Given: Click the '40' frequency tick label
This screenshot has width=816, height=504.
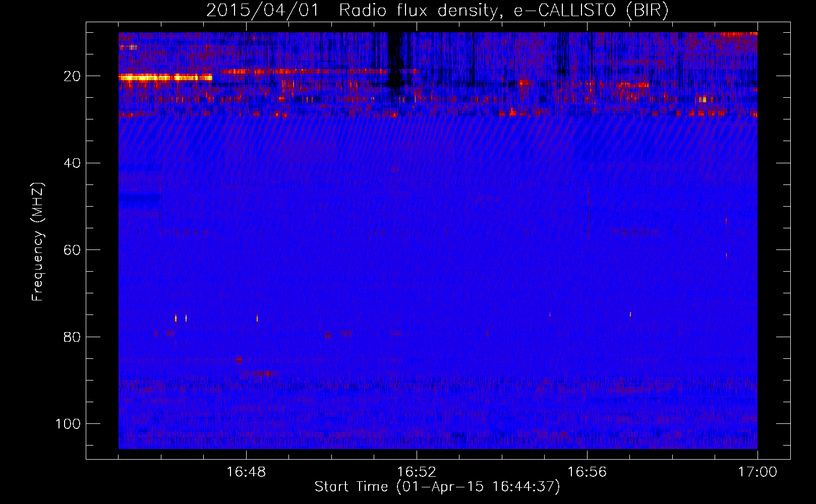Looking at the screenshot, I should tap(72, 163).
